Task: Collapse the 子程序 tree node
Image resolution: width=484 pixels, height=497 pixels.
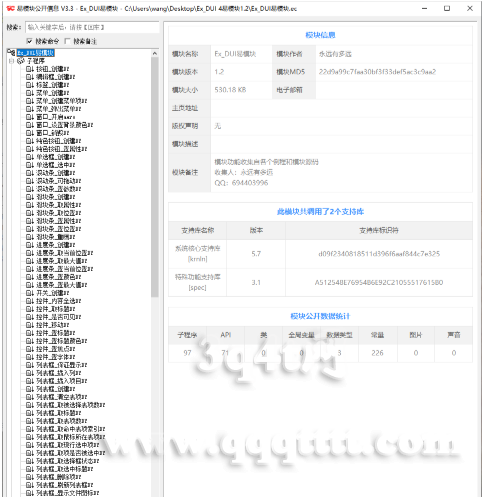Action: tap(11, 61)
